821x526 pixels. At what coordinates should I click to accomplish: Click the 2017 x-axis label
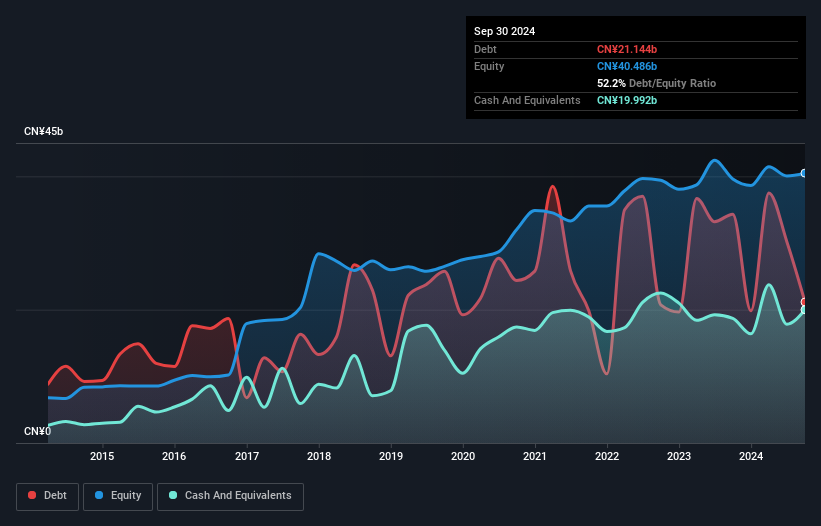pos(247,456)
